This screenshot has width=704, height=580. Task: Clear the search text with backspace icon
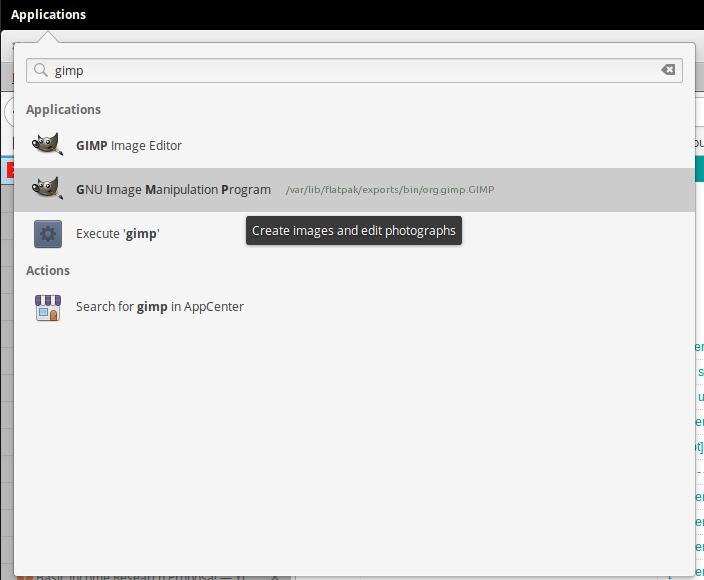click(x=668, y=70)
